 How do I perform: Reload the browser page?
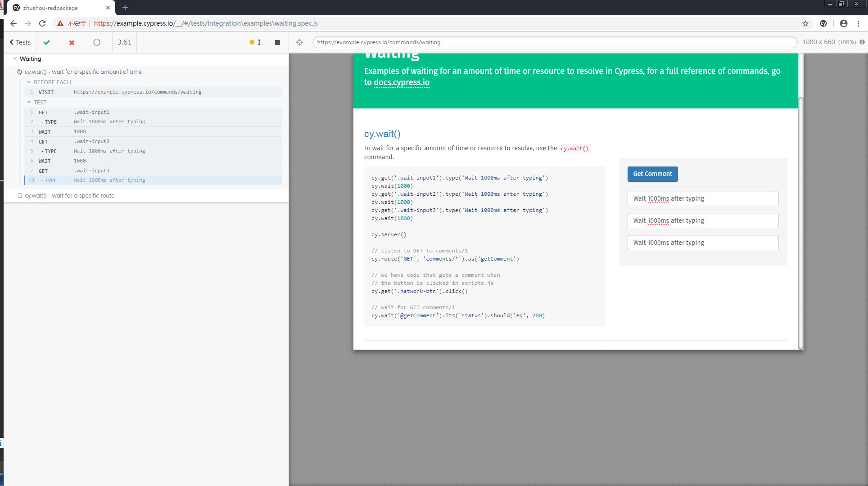click(x=42, y=23)
